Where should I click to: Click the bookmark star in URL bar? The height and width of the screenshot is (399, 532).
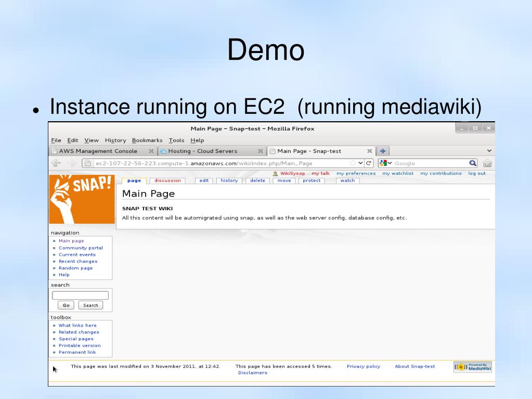point(353,163)
